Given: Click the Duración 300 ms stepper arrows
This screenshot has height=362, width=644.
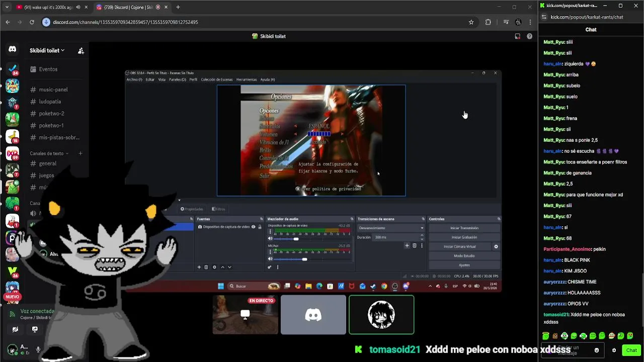Looking at the screenshot, I should click(422, 237).
